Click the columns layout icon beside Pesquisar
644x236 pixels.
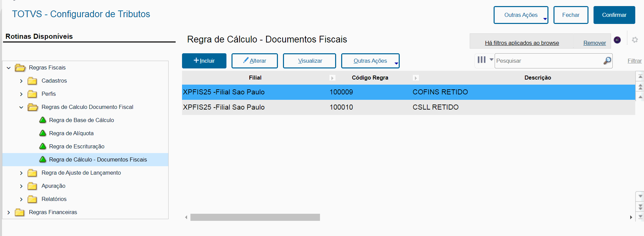click(481, 60)
